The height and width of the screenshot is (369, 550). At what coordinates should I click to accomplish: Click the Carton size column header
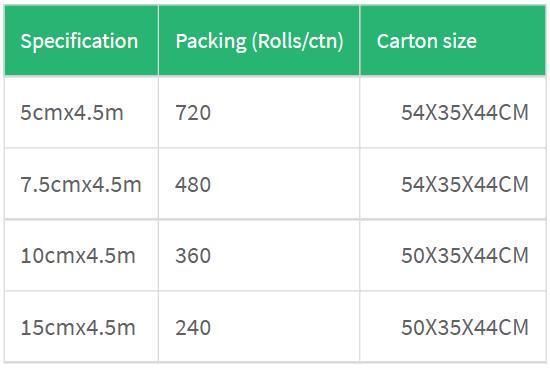[453, 41]
